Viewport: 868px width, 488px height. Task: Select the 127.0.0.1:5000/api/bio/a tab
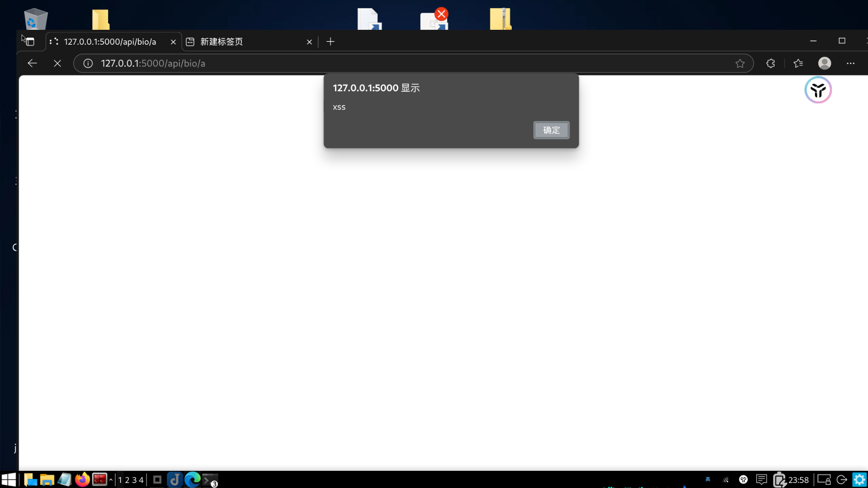pyautogui.click(x=110, y=42)
